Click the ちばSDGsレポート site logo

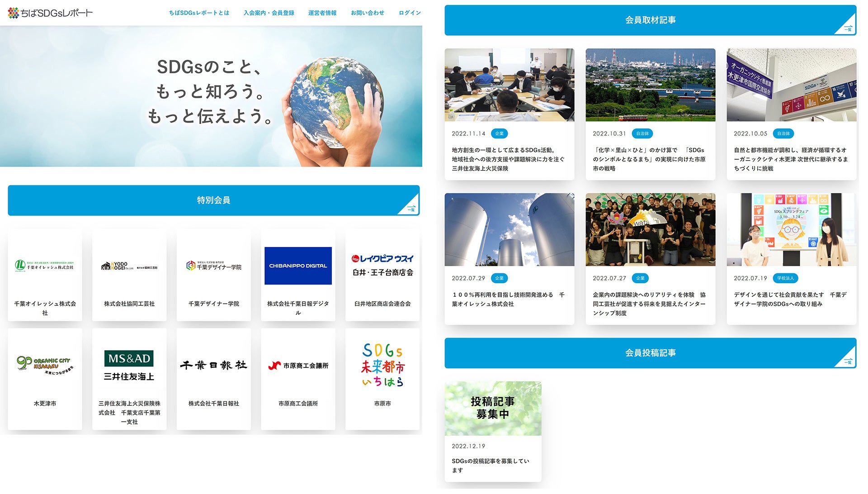(50, 13)
